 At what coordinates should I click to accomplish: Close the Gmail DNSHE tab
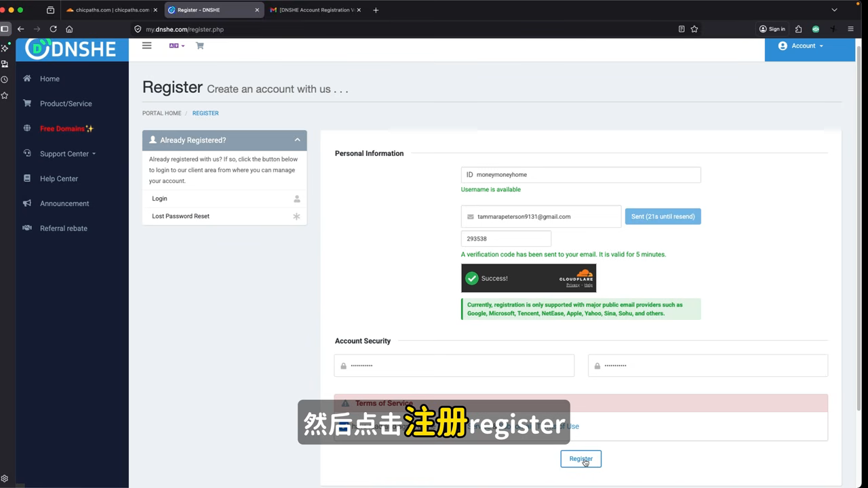pos(359,10)
